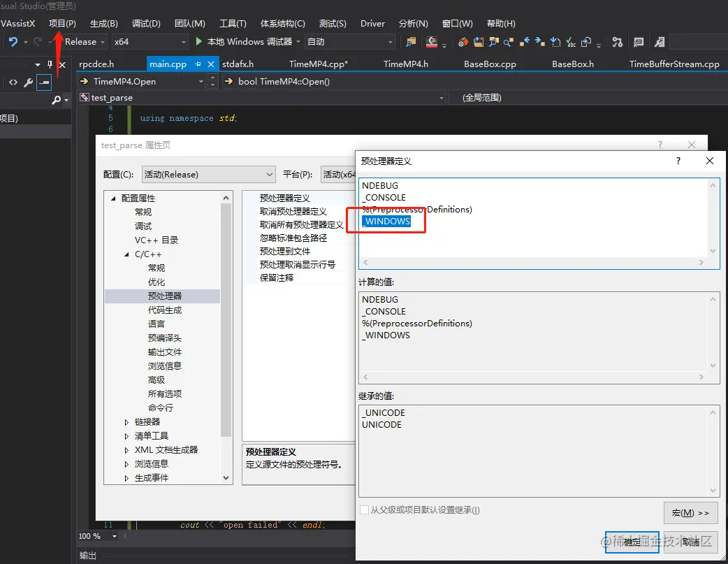The image size is (728, 564).
Task: Select the Navigate Forward blue arrow icon
Action: coord(538,42)
